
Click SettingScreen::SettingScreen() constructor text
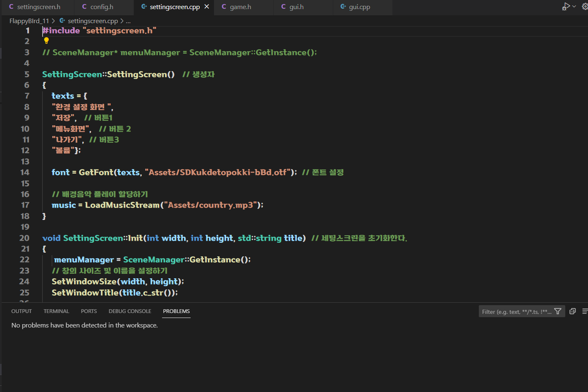click(108, 74)
